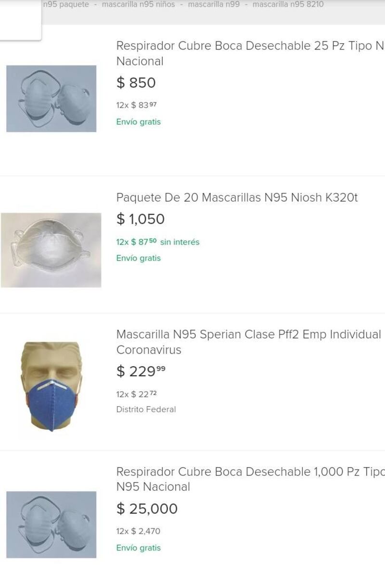This screenshot has width=385, height=588.
Task: Select the $ 229.99 price of Sperian mask
Action: click(141, 371)
